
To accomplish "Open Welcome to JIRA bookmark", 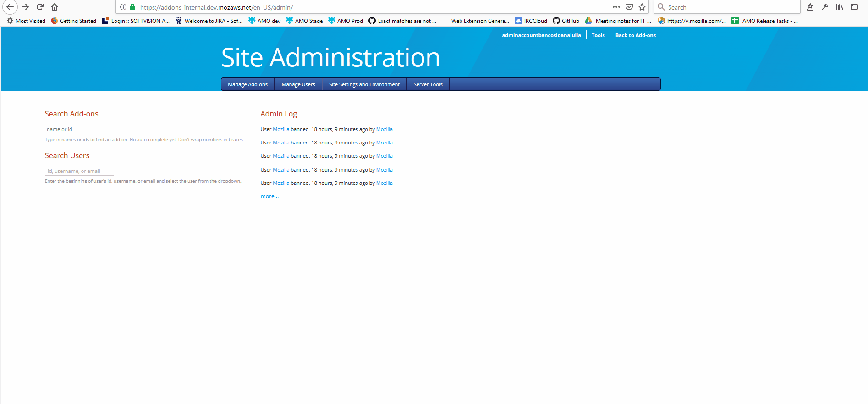I will [209, 21].
